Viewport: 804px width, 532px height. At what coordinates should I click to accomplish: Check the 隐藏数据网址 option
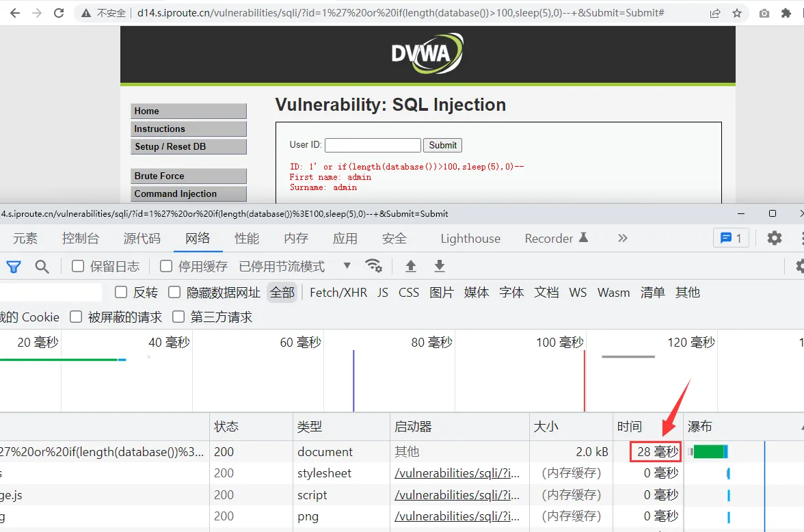175,293
